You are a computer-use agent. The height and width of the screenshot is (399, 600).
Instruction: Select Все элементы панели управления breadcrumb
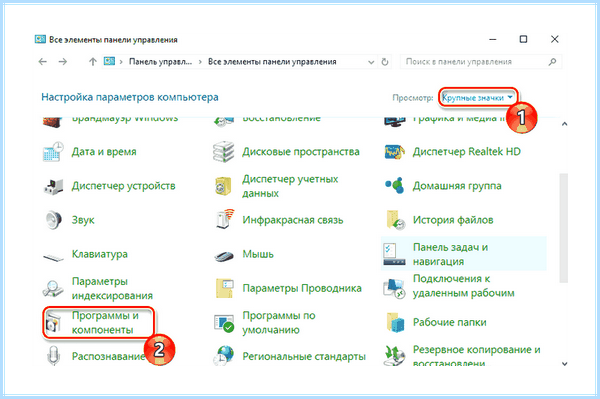[x=272, y=62]
